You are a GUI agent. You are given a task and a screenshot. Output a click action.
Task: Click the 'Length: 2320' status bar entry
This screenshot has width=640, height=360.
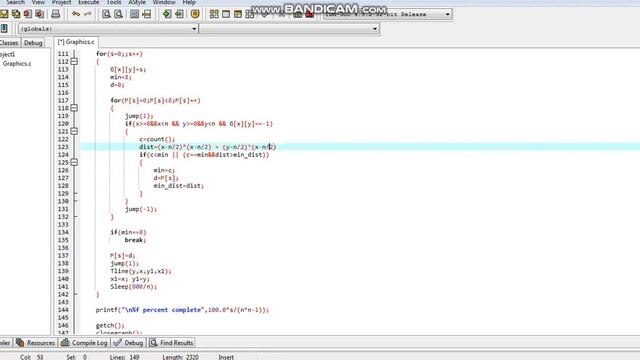(180, 357)
